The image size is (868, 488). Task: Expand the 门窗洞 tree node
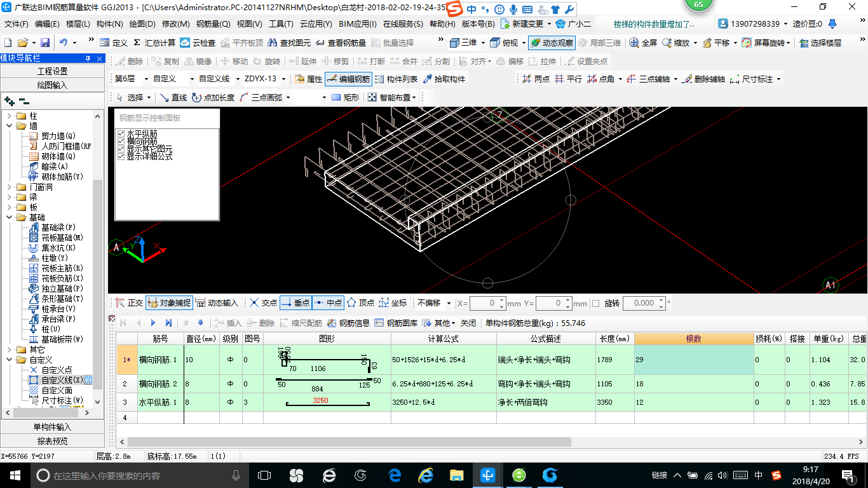(10, 187)
